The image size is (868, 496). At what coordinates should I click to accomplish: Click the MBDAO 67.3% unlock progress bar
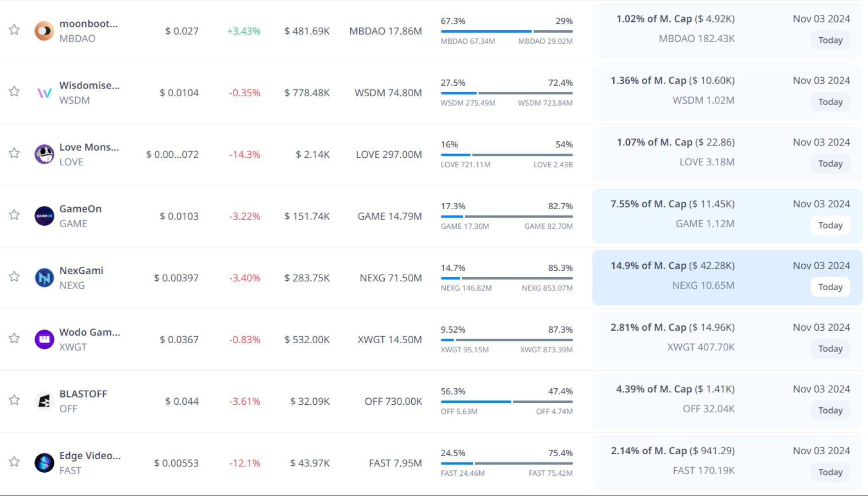coord(506,32)
